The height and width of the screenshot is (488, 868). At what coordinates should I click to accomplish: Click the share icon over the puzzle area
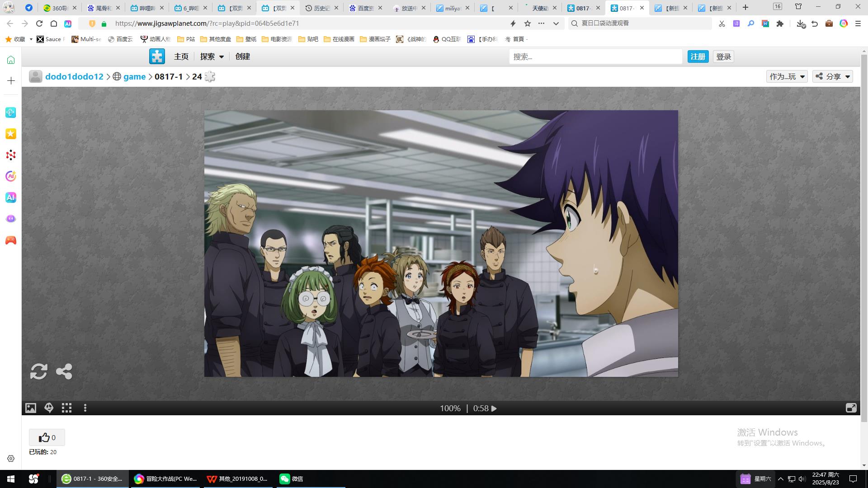(64, 371)
